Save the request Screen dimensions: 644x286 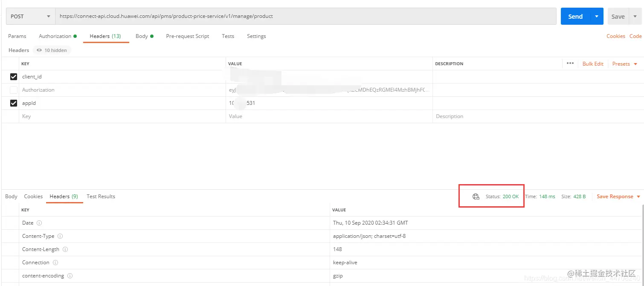tap(618, 16)
